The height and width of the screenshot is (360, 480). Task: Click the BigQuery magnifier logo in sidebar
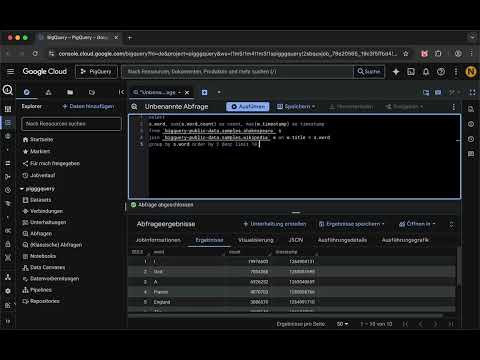pyautogui.click(x=8, y=90)
